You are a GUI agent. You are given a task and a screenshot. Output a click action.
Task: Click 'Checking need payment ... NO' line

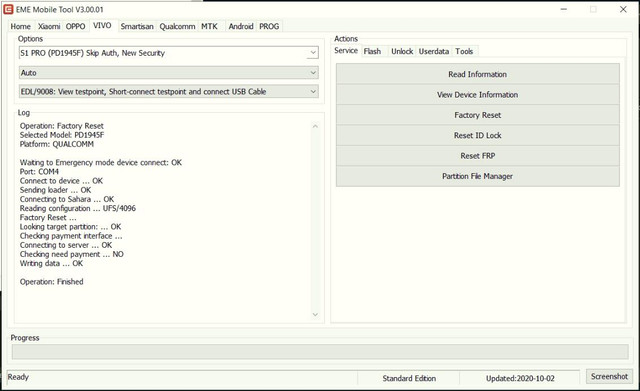[71, 254]
